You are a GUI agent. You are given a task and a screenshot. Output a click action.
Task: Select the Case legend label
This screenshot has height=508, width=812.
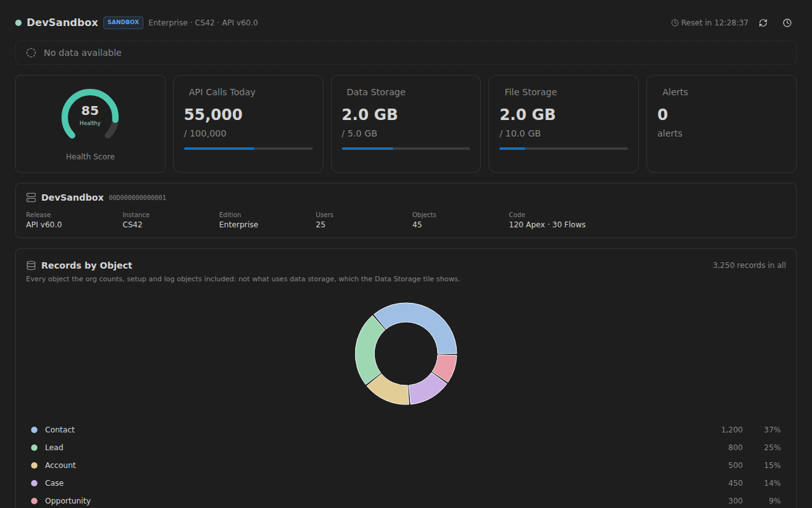coord(54,483)
